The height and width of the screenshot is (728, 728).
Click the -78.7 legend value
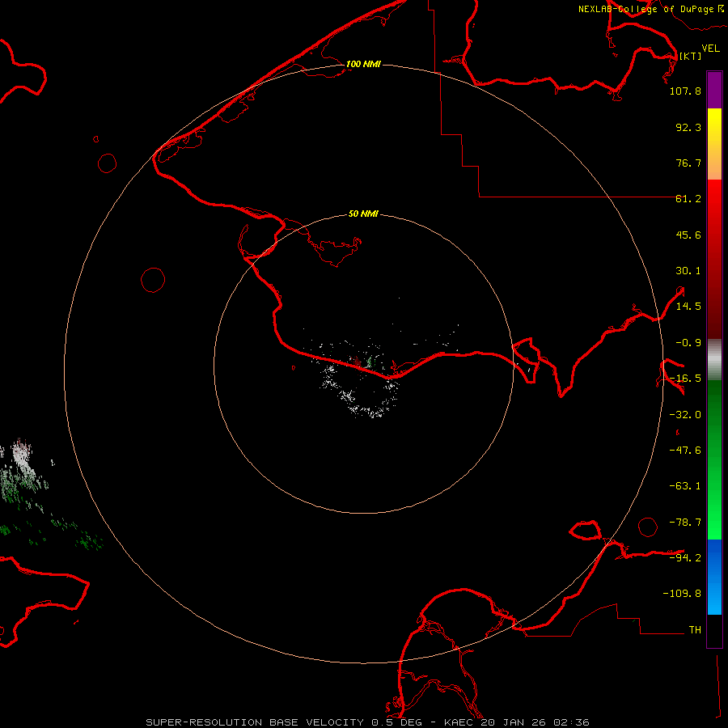pos(685,523)
